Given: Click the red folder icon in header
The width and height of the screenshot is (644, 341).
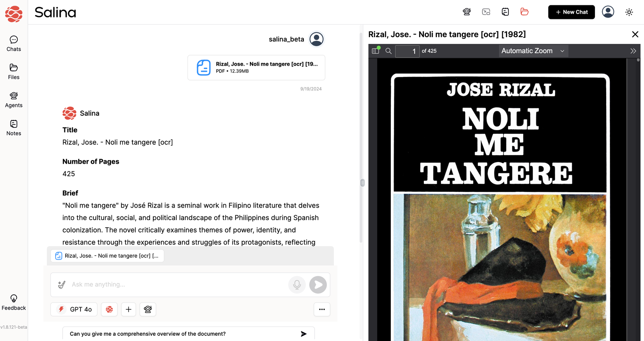Looking at the screenshot, I should point(524,12).
